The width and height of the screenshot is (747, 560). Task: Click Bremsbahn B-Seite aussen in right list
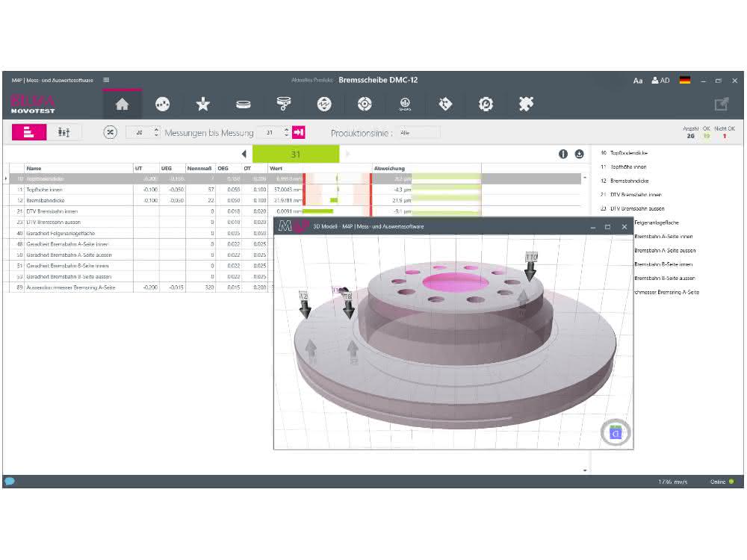[x=665, y=278]
